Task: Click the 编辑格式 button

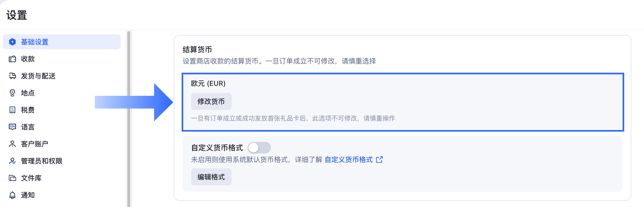Action: click(211, 177)
